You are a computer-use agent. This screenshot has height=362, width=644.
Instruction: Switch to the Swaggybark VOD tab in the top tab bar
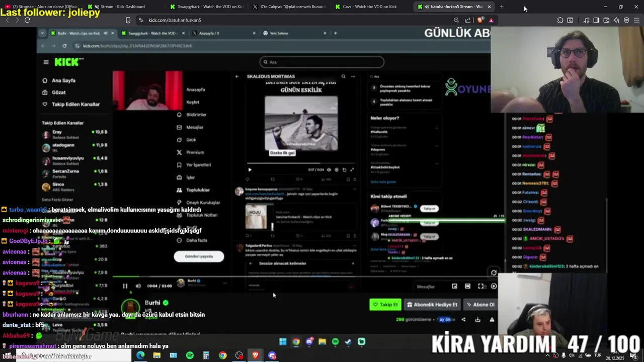[x=206, y=7]
